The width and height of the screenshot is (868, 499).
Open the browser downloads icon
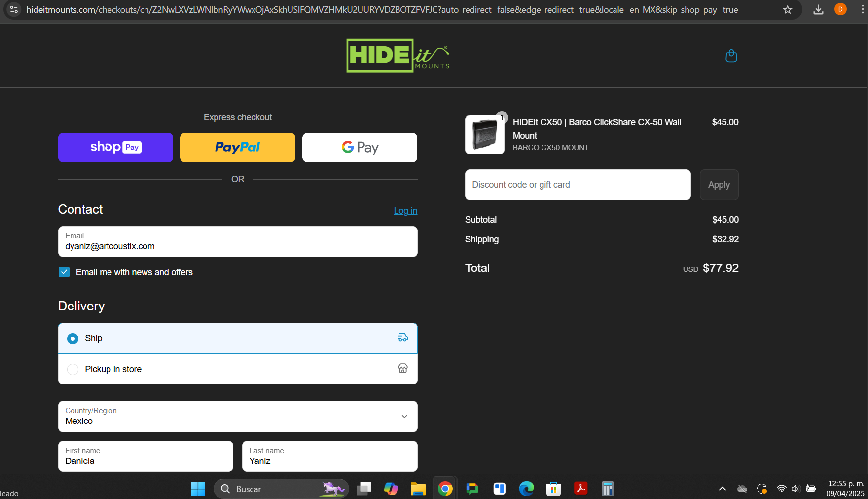(x=818, y=10)
